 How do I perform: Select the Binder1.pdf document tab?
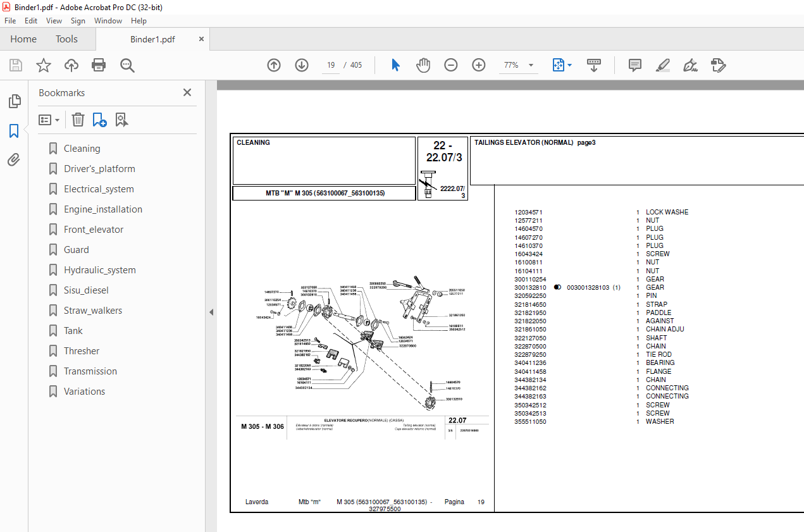coord(152,39)
